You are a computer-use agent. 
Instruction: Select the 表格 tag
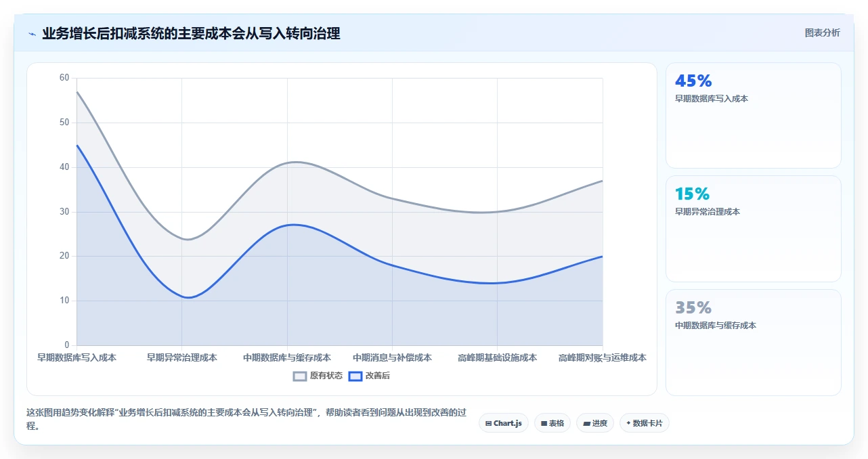[552, 423]
